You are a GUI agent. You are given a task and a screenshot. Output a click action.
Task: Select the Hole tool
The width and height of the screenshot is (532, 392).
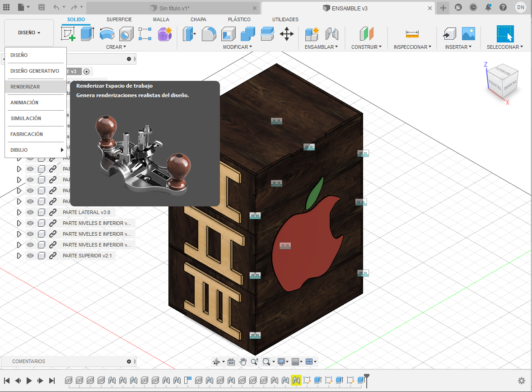(x=126, y=34)
